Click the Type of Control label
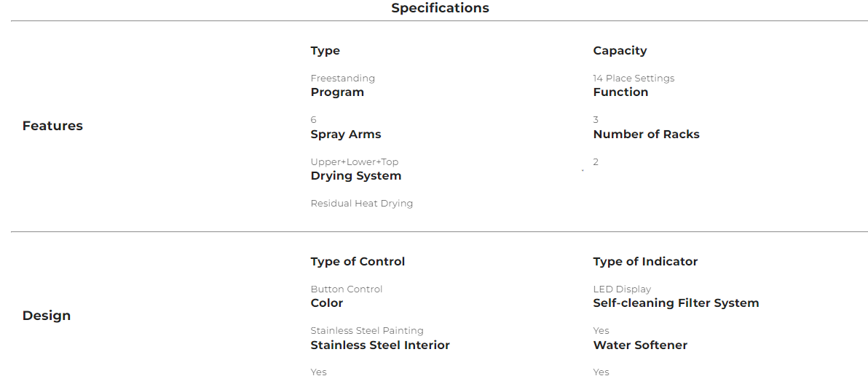 click(x=358, y=262)
